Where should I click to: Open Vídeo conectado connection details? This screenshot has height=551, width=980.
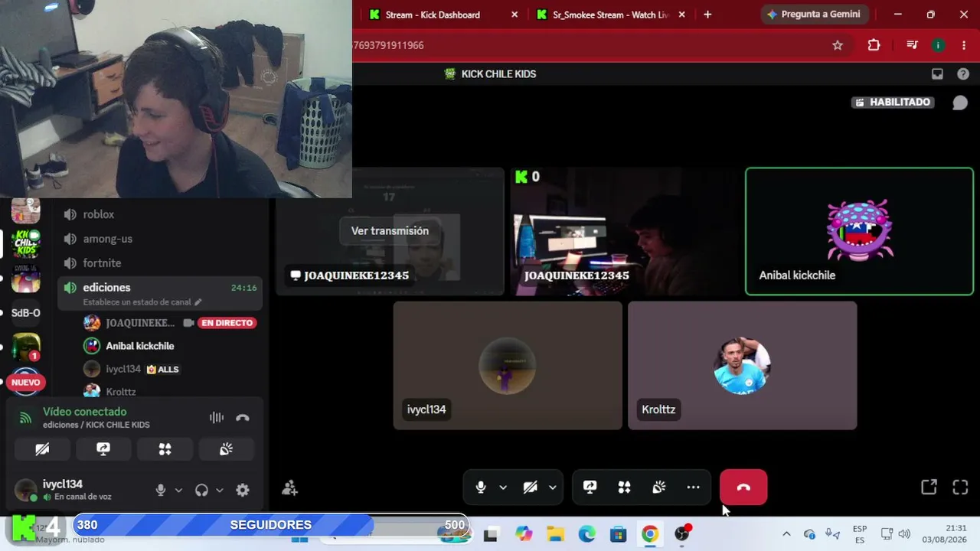tap(84, 412)
